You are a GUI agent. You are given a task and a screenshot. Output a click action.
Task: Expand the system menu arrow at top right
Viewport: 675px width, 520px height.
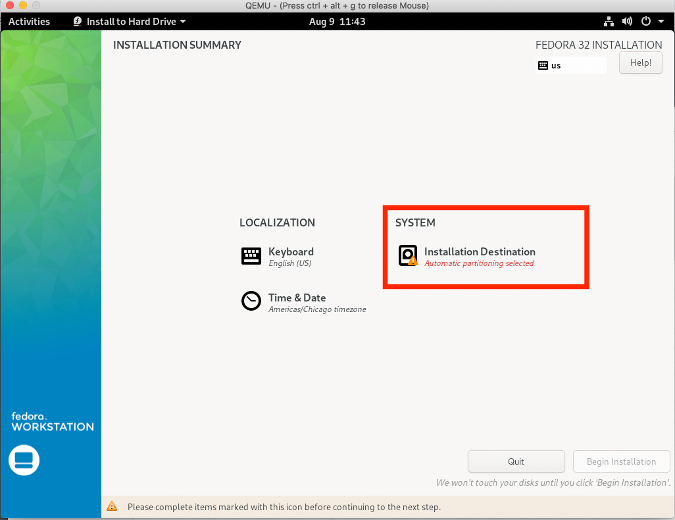pos(660,21)
